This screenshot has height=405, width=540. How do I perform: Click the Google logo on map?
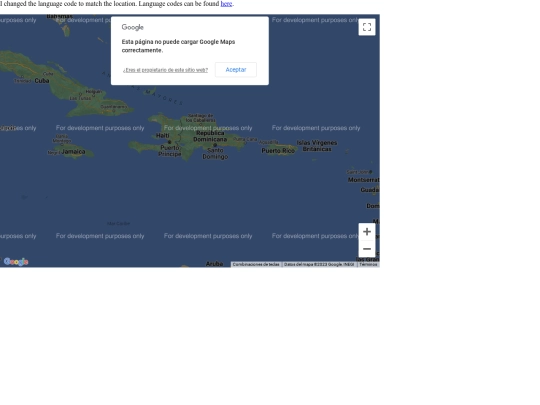coord(16,262)
